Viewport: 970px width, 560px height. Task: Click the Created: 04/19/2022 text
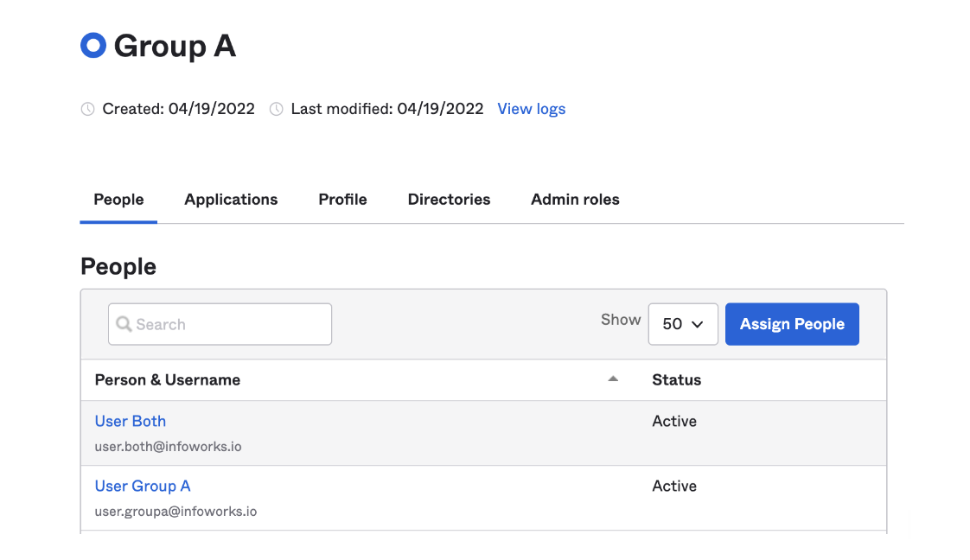click(179, 109)
